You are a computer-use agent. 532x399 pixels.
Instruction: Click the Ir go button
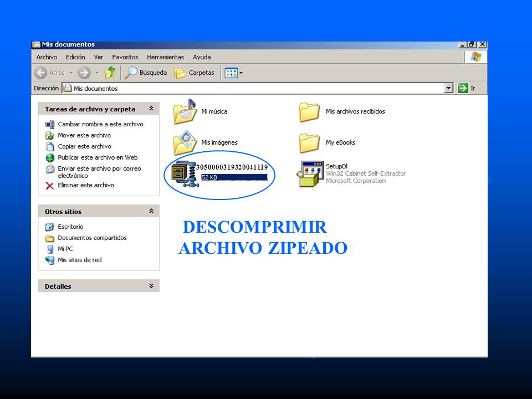point(467,88)
